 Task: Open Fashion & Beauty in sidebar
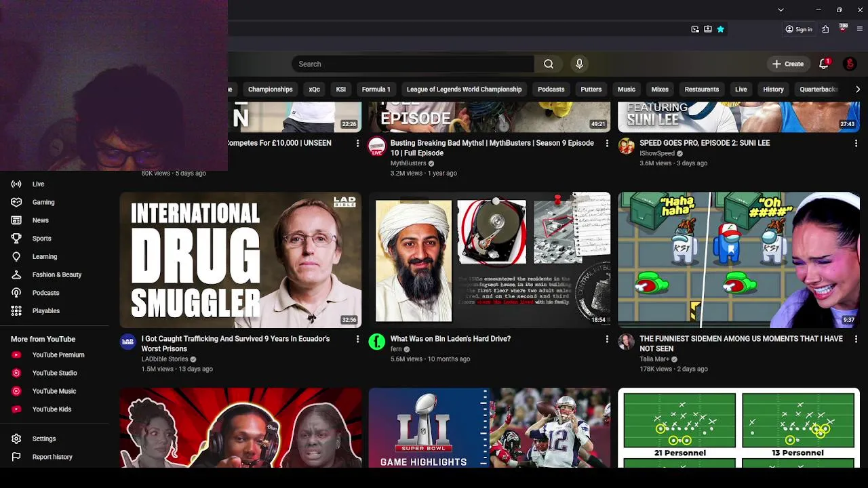tap(56, 274)
